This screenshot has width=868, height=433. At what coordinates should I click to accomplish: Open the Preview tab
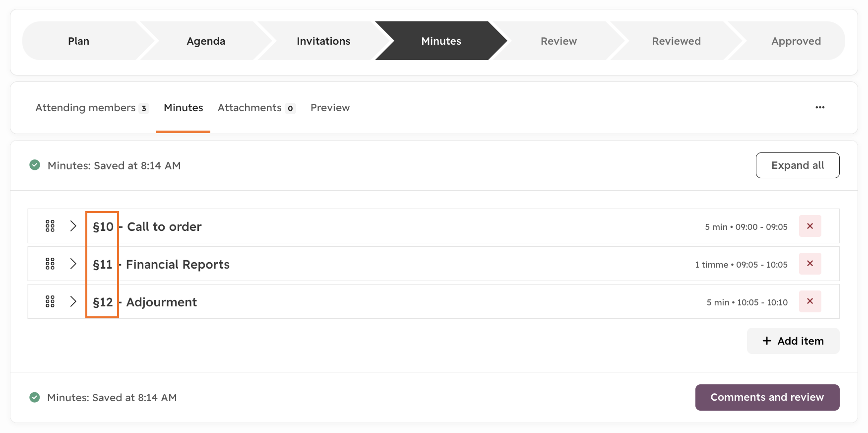pyautogui.click(x=330, y=108)
